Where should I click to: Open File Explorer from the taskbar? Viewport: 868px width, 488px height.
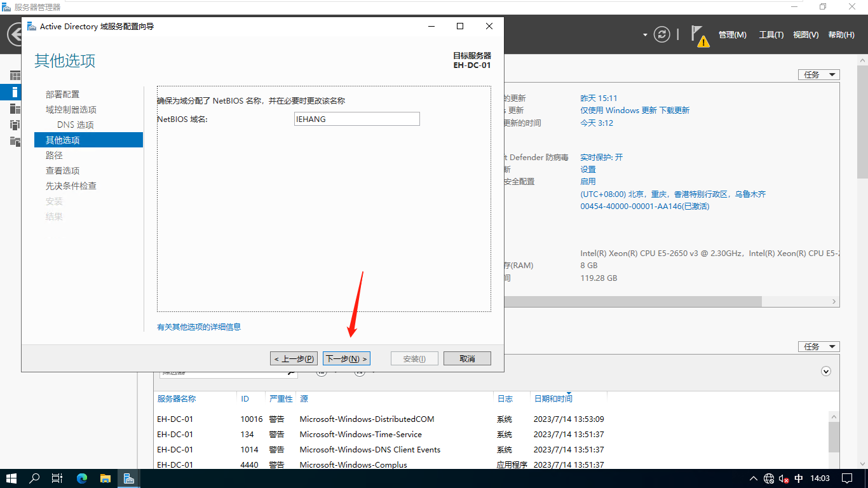coord(105,478)
